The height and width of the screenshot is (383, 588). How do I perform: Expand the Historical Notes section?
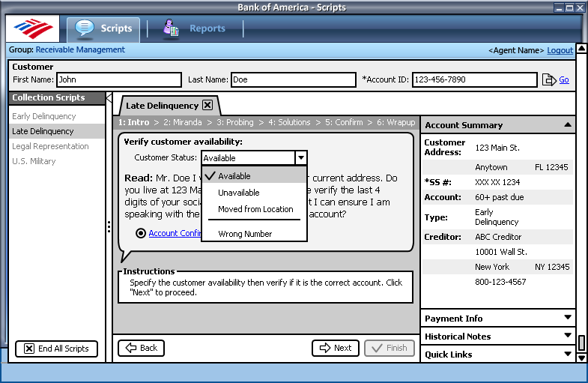tap(568, 337)
